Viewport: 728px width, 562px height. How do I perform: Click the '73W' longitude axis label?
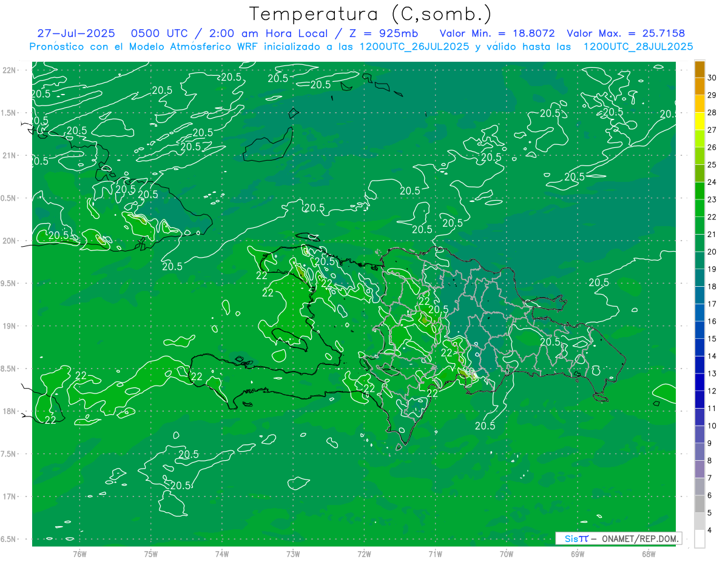(293, 554)
